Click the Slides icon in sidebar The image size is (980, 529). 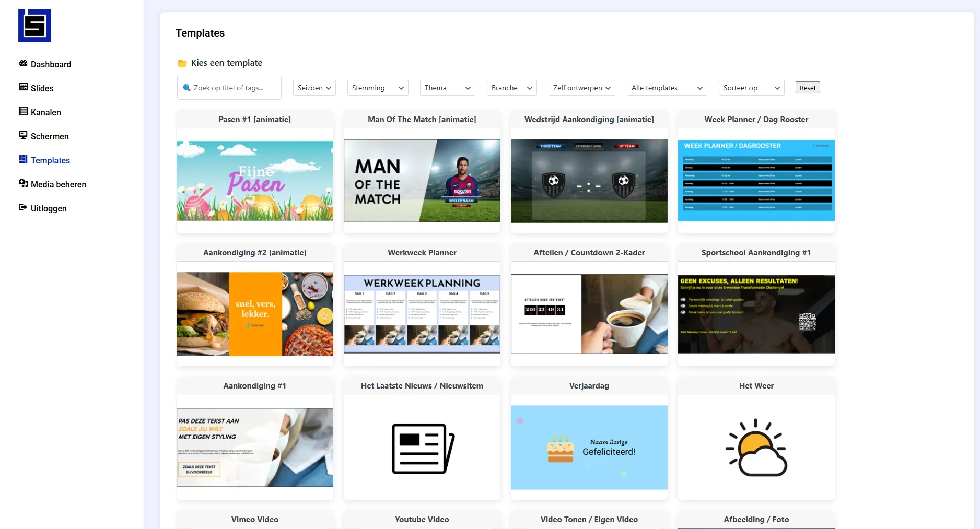point(23,87)
